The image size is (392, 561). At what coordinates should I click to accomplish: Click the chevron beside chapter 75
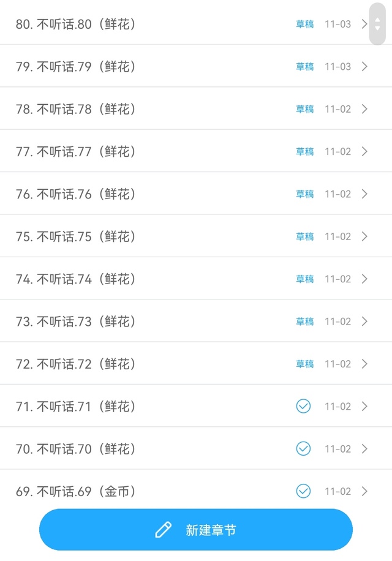pyautogui.click(x=364, y=236)
